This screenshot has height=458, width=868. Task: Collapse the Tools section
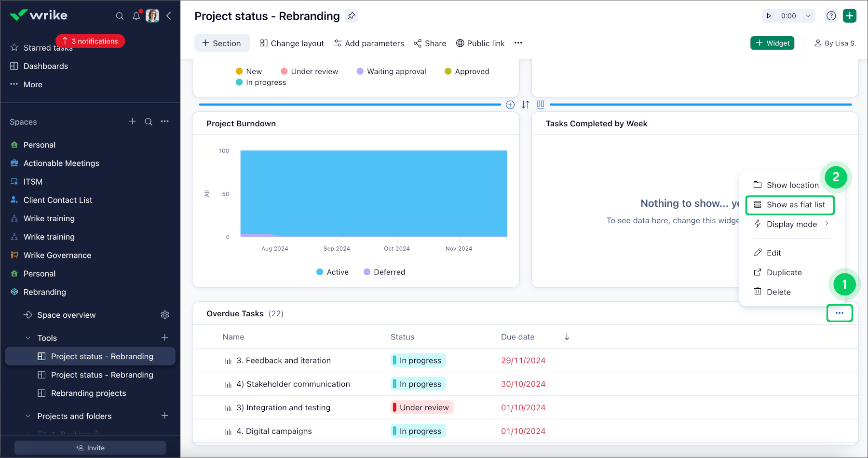[x=27, y=337]
